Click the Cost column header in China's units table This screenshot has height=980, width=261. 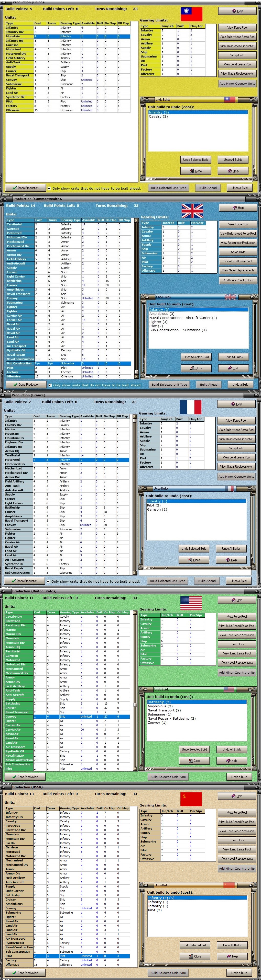[40, 23]
